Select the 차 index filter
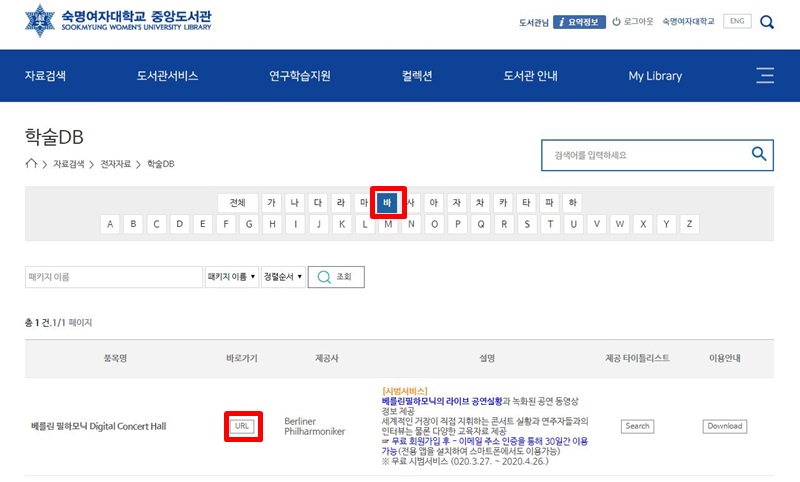The image size is (800, 482). point(480,203)
